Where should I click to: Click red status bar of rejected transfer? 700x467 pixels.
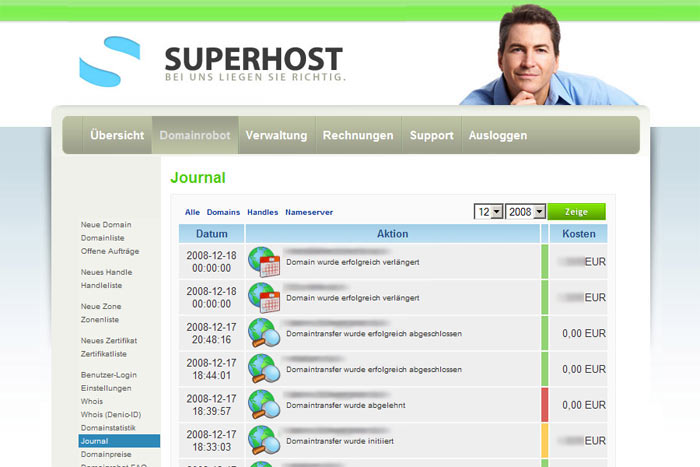(545, 404)
